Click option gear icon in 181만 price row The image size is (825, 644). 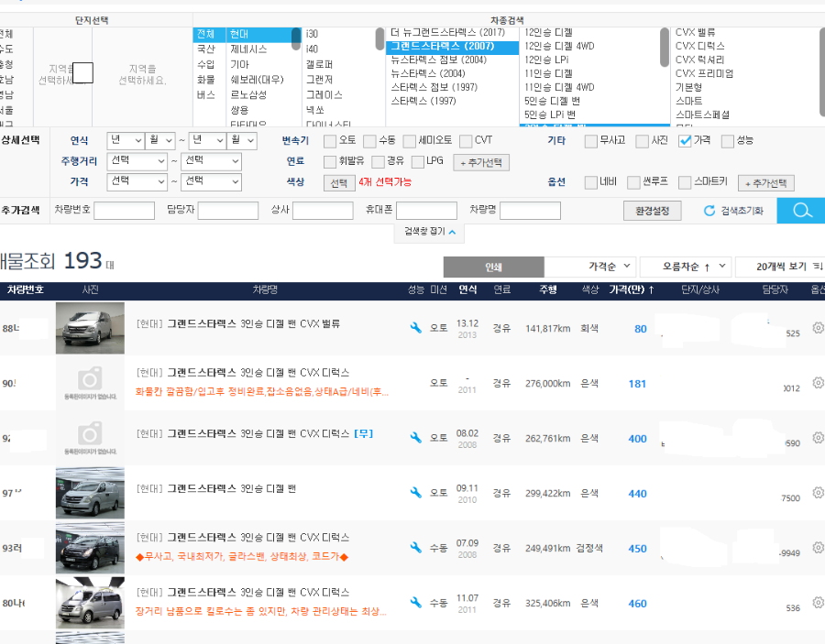tap(818, 383)
